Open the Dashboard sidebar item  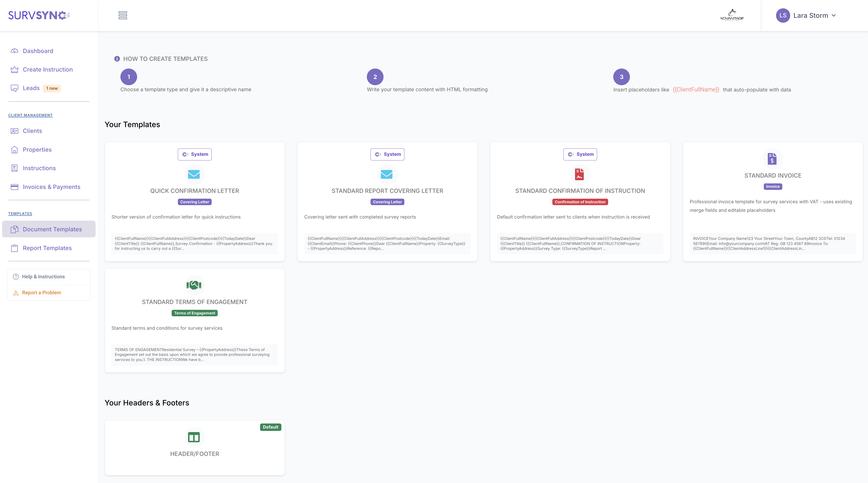pyautogui.click(x=49, y=51)
